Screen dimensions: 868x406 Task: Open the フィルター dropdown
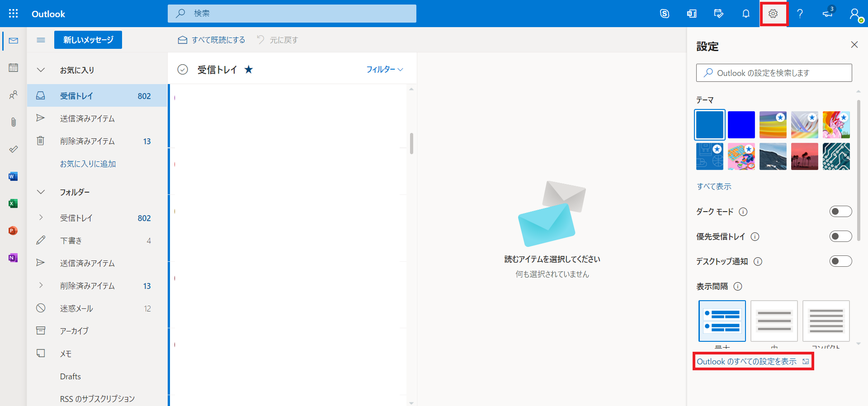coord(384,70)
